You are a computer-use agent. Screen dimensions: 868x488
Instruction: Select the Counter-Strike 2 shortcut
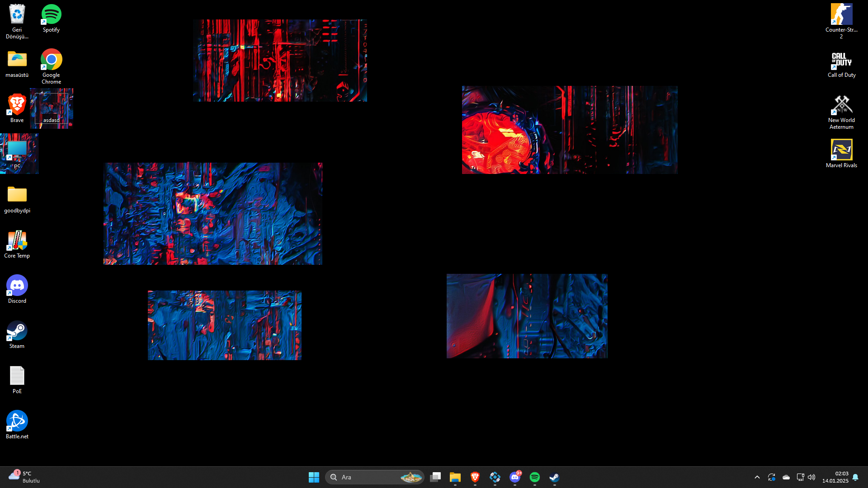click(x=841, y=21)
